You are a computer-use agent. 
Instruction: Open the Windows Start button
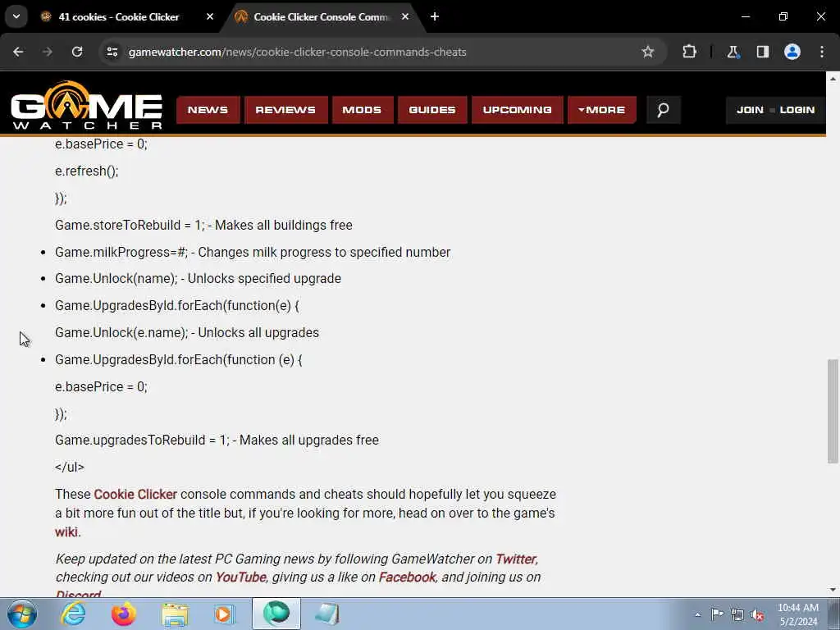click(x=22, y=614)
